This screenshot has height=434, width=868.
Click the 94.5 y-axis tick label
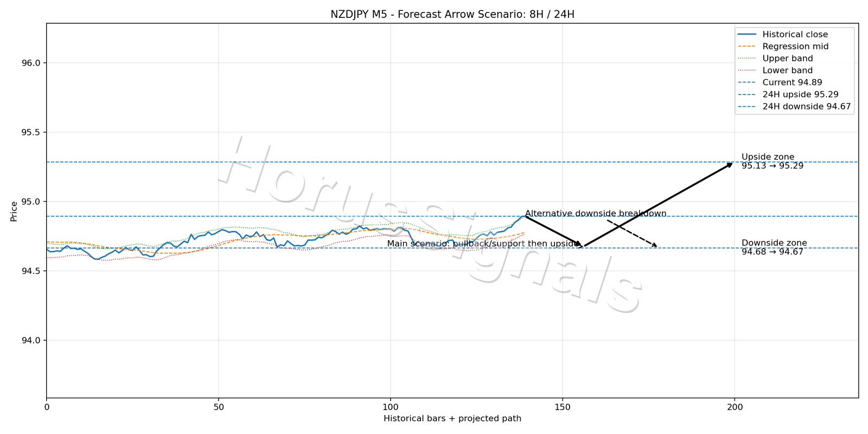point(31,271)
